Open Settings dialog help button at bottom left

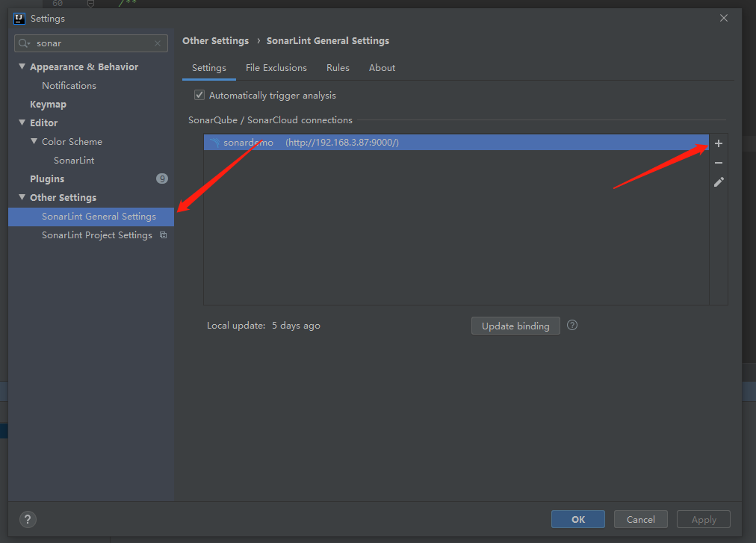click(28, 519)
